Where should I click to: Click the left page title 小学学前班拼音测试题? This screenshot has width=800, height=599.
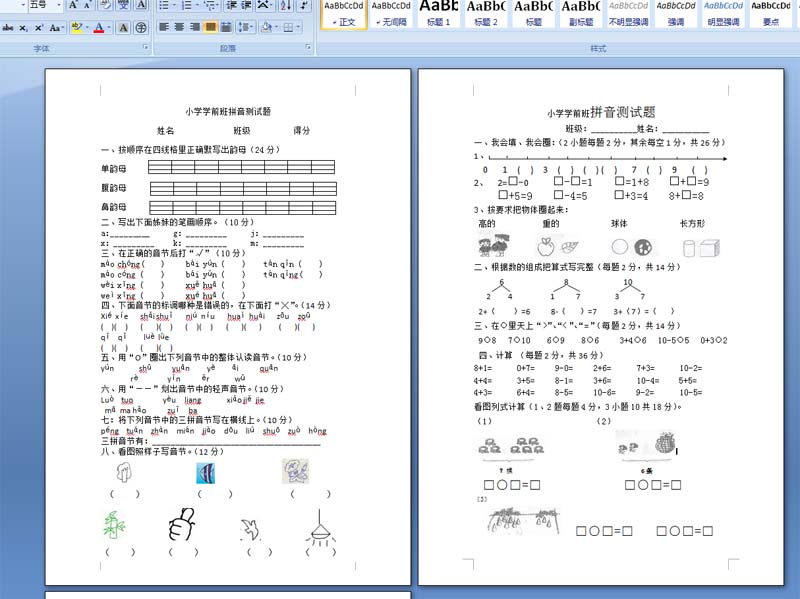(x=228, y=111)
